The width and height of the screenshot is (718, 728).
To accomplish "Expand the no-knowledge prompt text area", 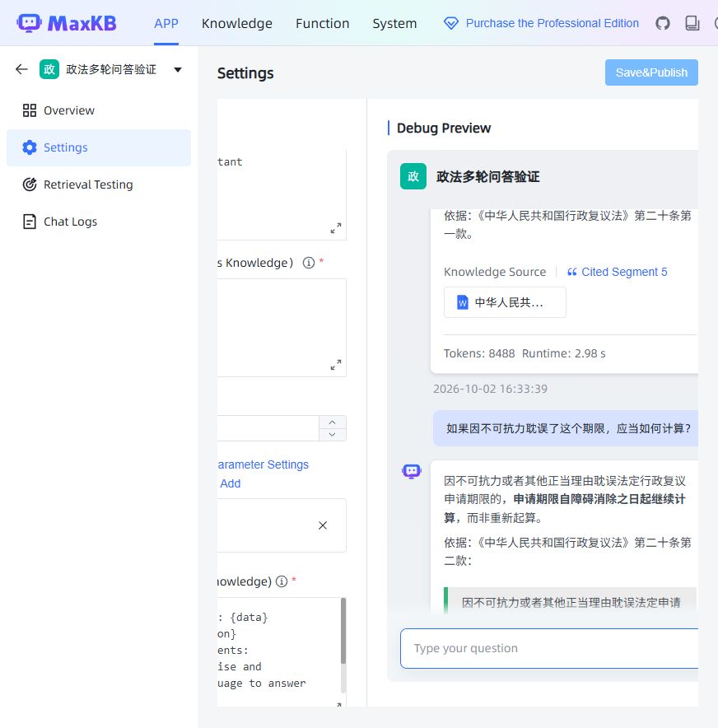I will pyautogui.click(x=336, y=365).
